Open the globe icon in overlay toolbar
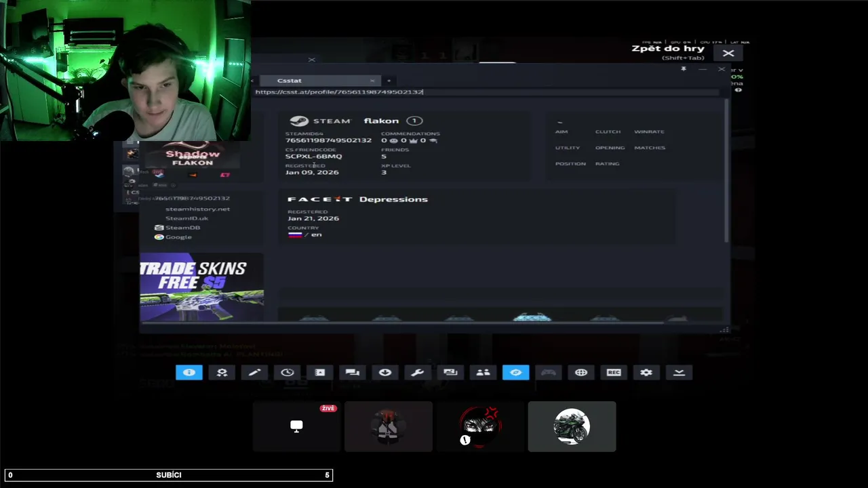Viewport: 868px width, 488px height. 581,372
